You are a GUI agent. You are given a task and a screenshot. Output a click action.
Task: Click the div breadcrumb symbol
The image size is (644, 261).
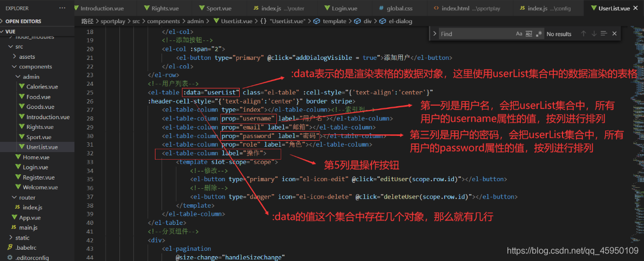coord(363,22)
